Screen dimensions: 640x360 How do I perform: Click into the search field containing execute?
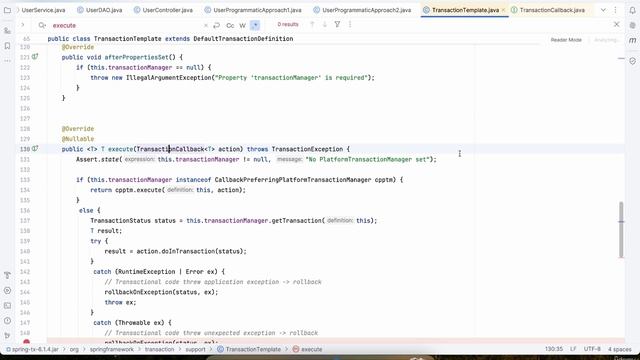[126, 25]
